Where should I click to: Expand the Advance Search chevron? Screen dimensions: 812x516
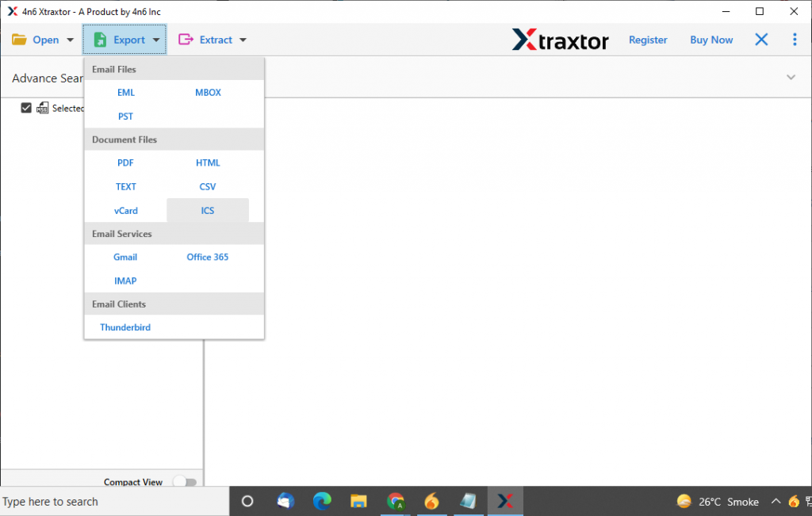tap(791, 78)
